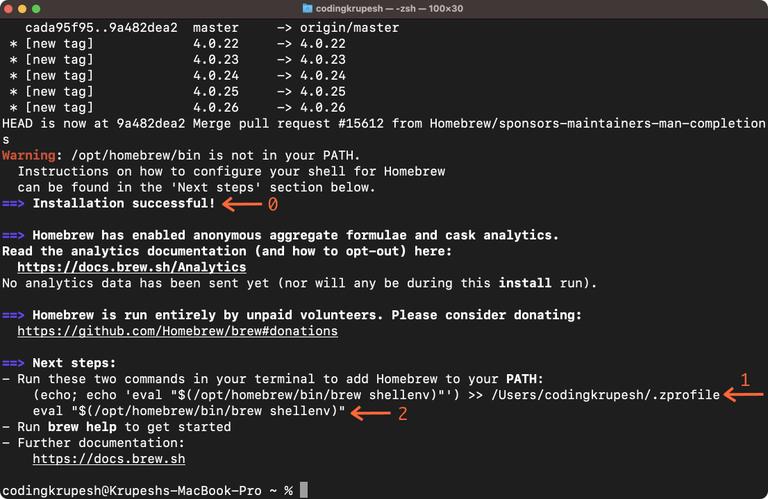Open the https://docs.brew.sh/Analytics link
The height and width of the screenshot is (499, 768).
pyautogui.click(x=132, y=267)
